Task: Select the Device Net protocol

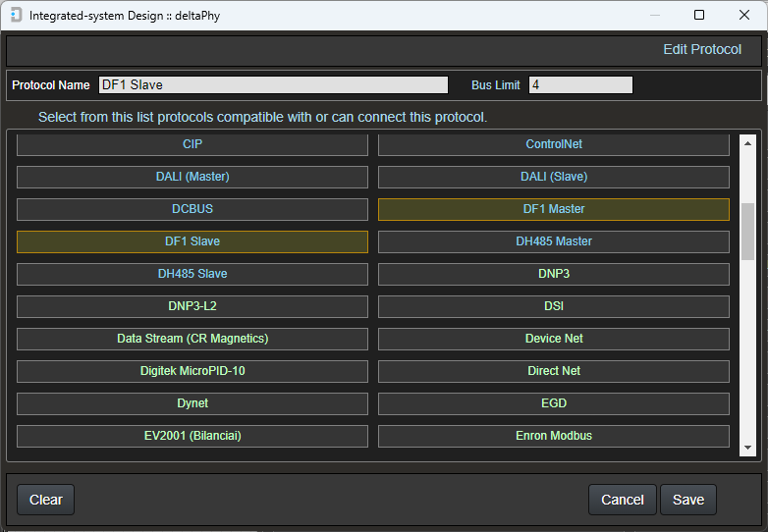Action: coord(554,339)
